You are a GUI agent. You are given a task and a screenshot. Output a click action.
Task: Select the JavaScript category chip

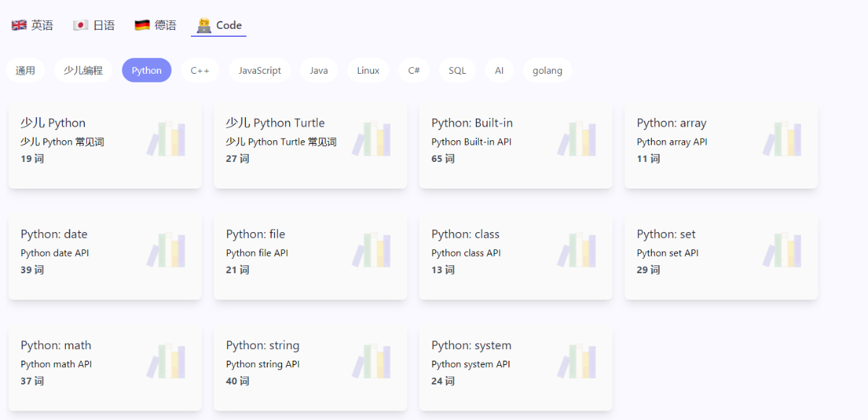260,71
